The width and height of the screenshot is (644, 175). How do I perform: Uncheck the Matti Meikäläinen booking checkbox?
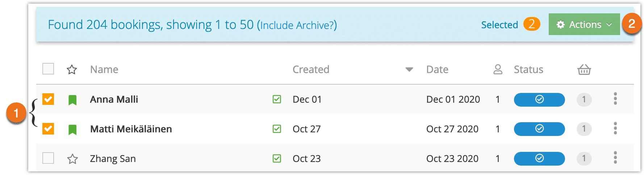[48, 129]
